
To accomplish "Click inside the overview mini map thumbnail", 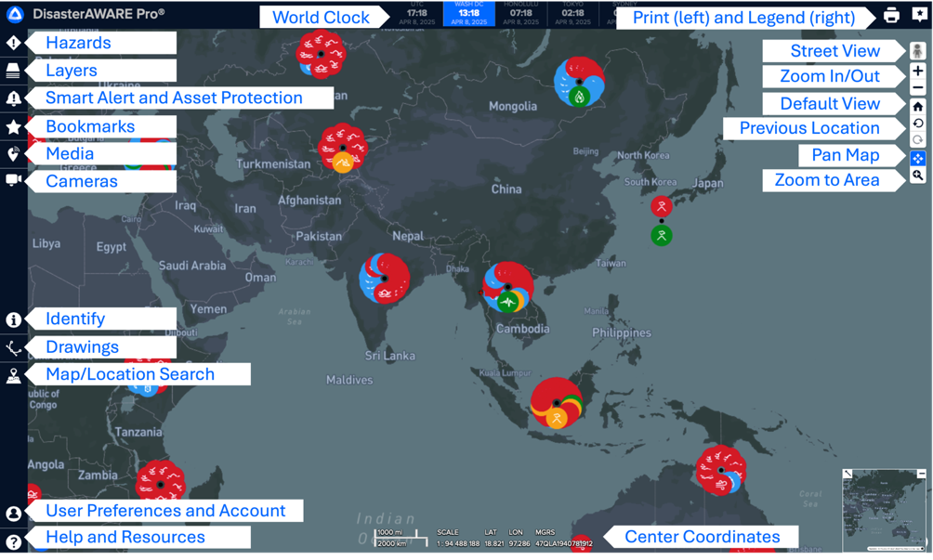I will pos(884,512).
